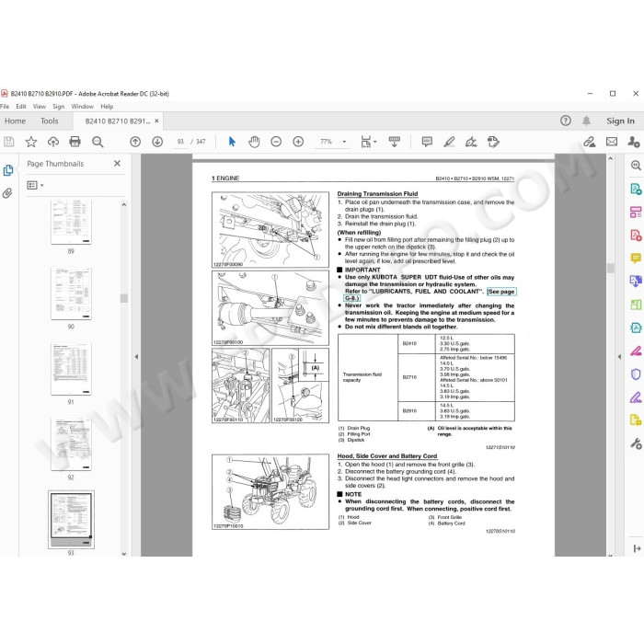Click the share link icon
644x644 pixels.
(590, 142)
